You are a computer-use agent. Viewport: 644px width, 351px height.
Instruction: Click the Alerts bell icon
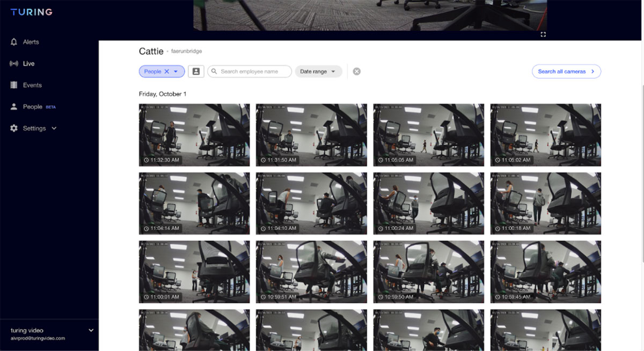coord(14,42)
